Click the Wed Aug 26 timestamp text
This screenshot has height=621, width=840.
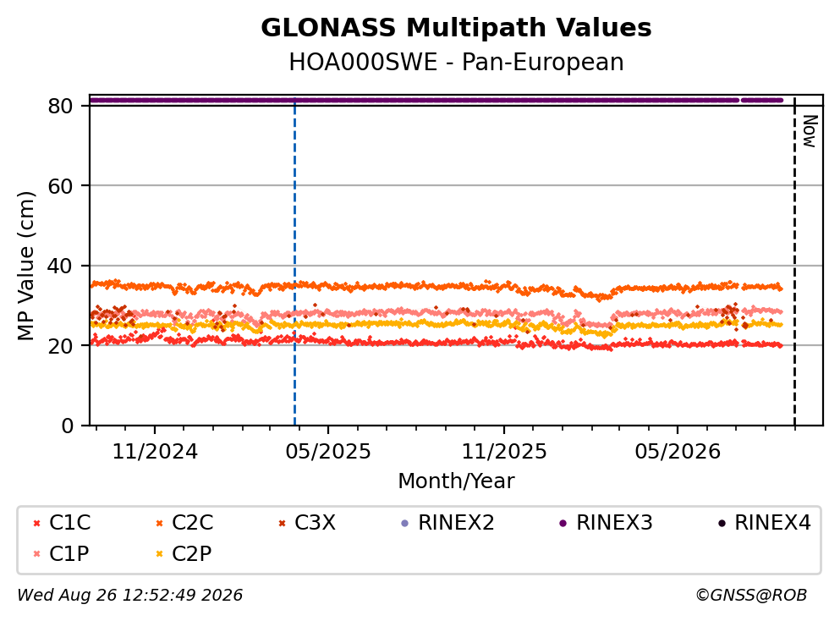click(129, 595)
